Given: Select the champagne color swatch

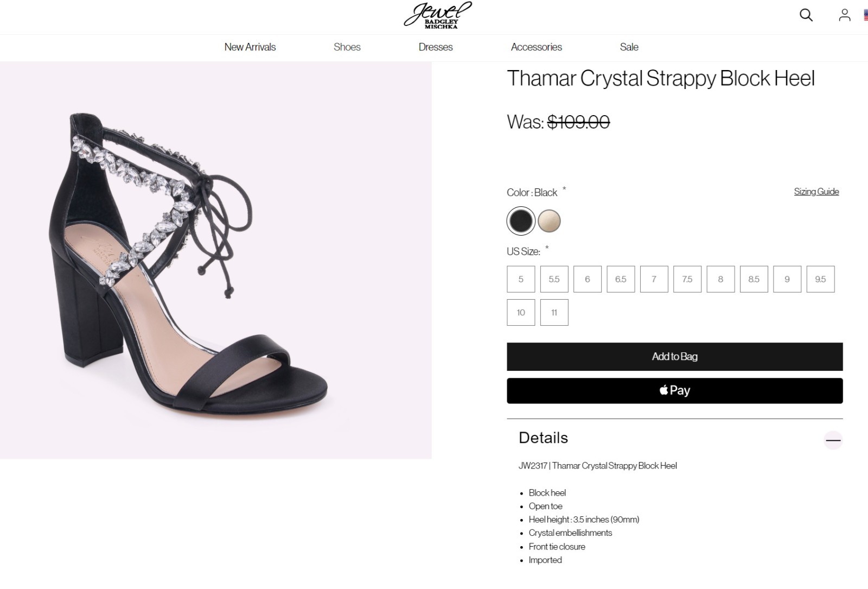Looking at the screenshot, I should coord(549,221).
